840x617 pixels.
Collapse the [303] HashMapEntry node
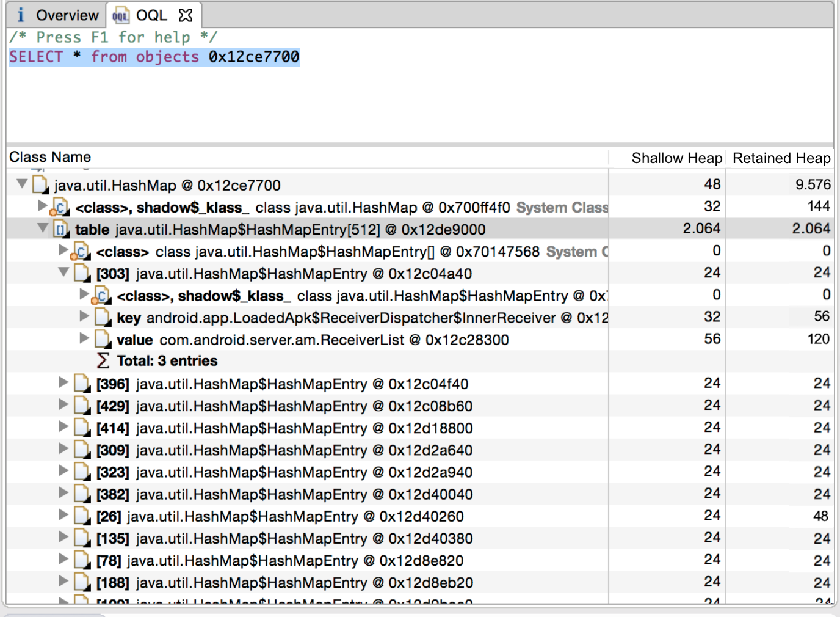[63, 272]
